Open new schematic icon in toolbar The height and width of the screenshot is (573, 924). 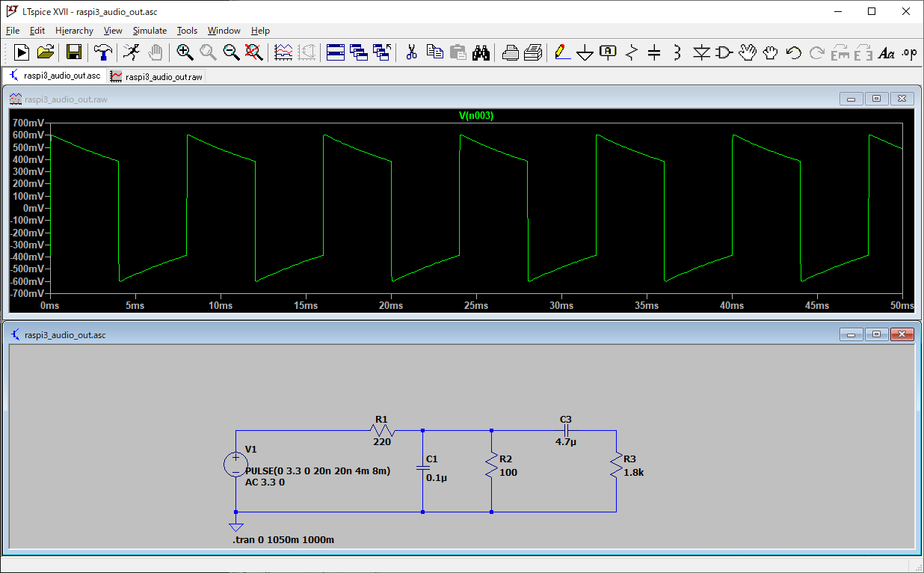pyautogui.click(x=22, y=52)
